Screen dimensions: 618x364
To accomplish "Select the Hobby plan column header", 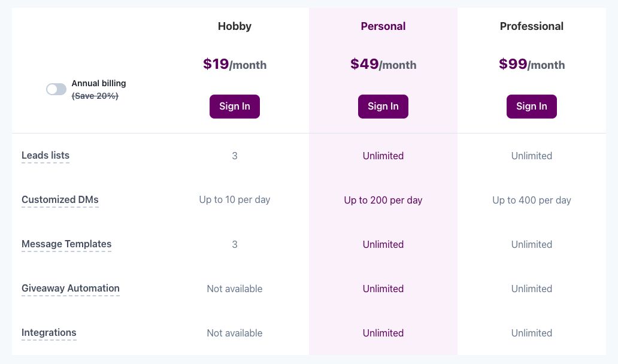I will tap(235, 26).
